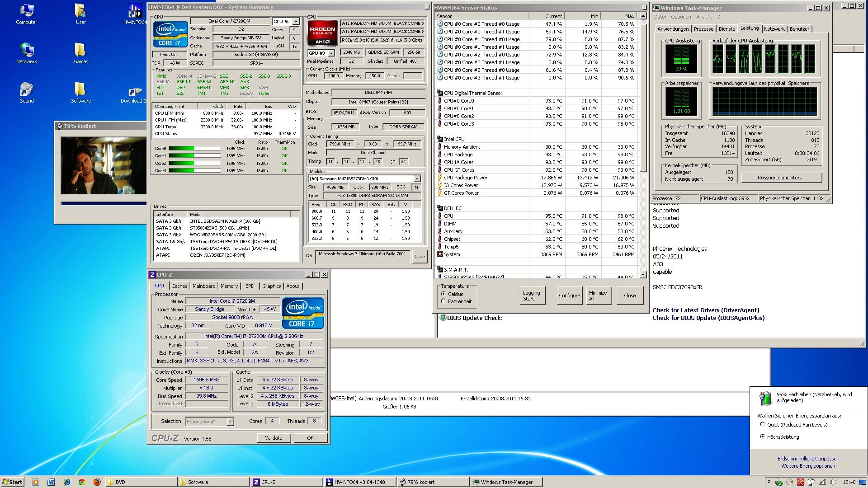Click thermometer icon of CPU#0 Core0
This screenshot has height=488, width=868.
click(439, 101)
